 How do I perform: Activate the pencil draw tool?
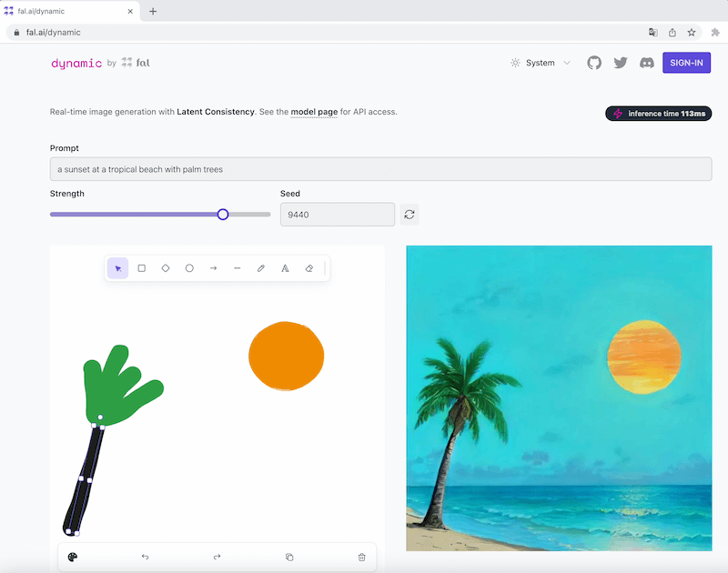[x=261, y=268]
